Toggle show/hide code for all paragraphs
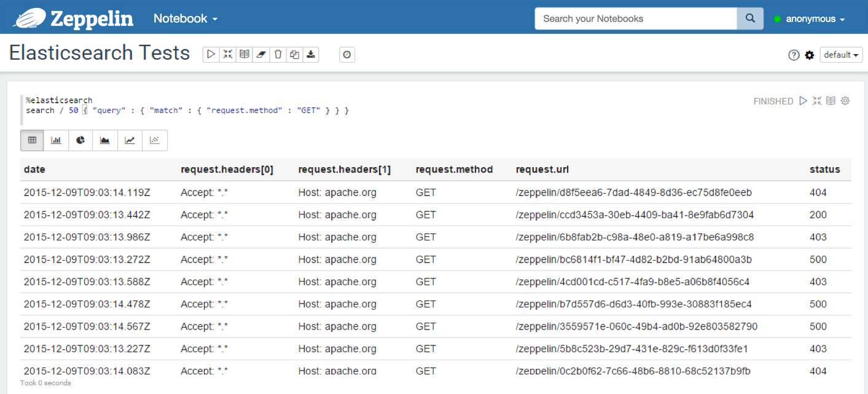This screenshot has width=868, height=394. click(x=228, y=55)
